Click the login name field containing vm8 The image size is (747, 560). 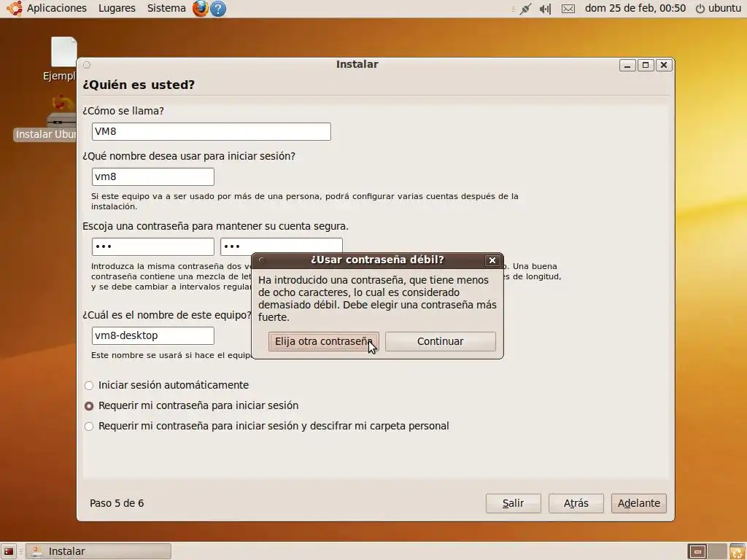click(153, 176)
